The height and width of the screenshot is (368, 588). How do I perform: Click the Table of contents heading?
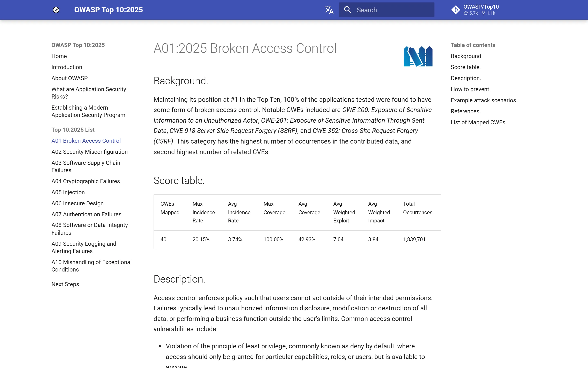click(x=473, y=45)
